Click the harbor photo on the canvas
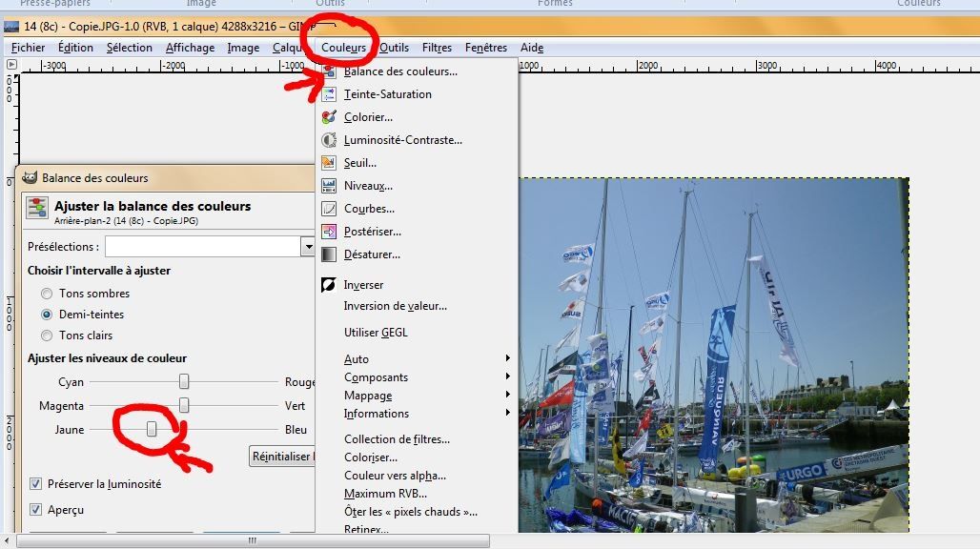The image size is (980, 549). (713, 355)
